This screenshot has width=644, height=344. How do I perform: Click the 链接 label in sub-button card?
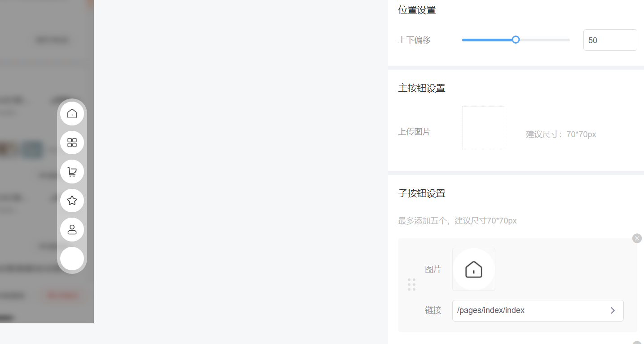pos(433,310)
